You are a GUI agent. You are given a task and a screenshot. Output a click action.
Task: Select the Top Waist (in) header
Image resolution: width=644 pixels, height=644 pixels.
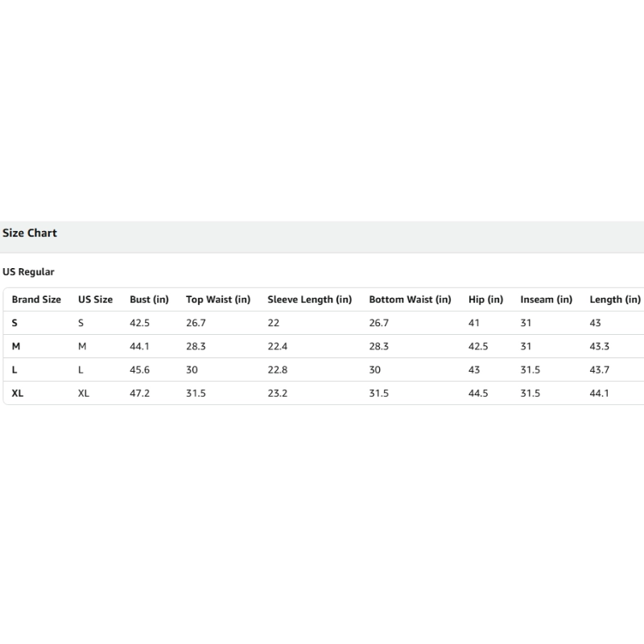tap(218, 299)
